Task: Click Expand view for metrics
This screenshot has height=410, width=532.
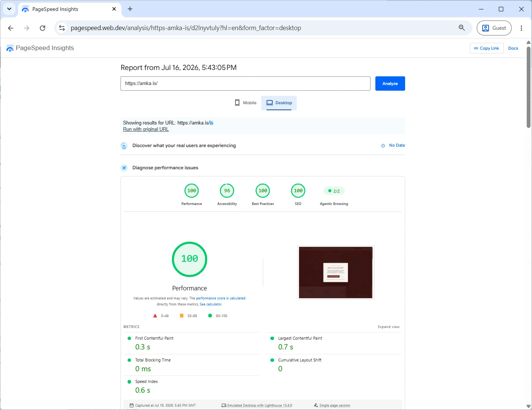Action: (x=389, y=327)
